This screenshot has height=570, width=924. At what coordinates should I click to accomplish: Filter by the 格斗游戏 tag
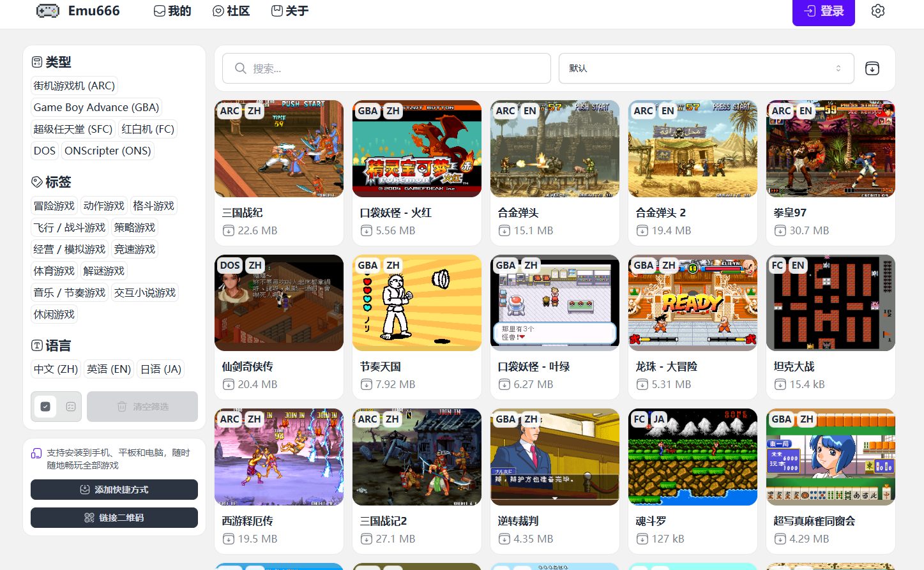coord(153,206)
